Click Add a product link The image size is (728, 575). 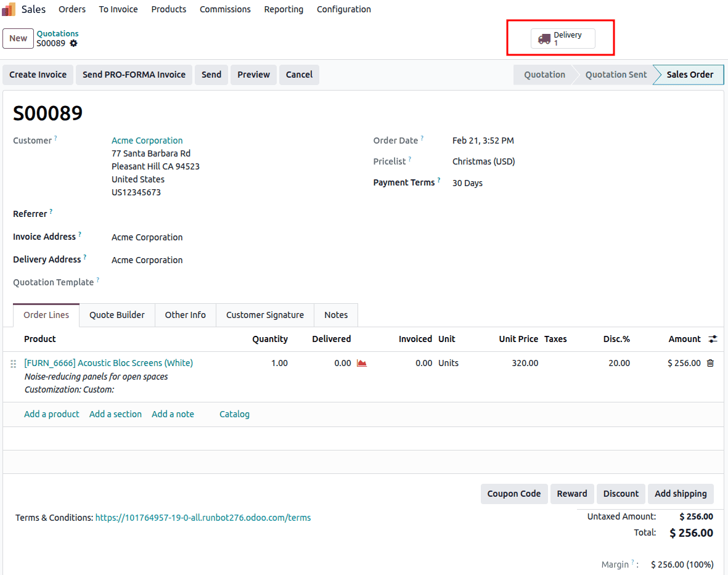coord(52,414)
